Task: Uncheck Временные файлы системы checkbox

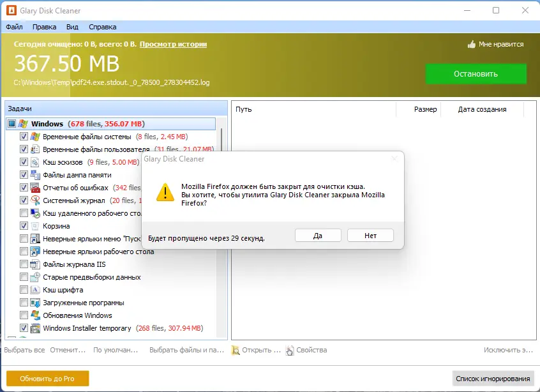Action: pyautogui.click(x=24, y=137)
